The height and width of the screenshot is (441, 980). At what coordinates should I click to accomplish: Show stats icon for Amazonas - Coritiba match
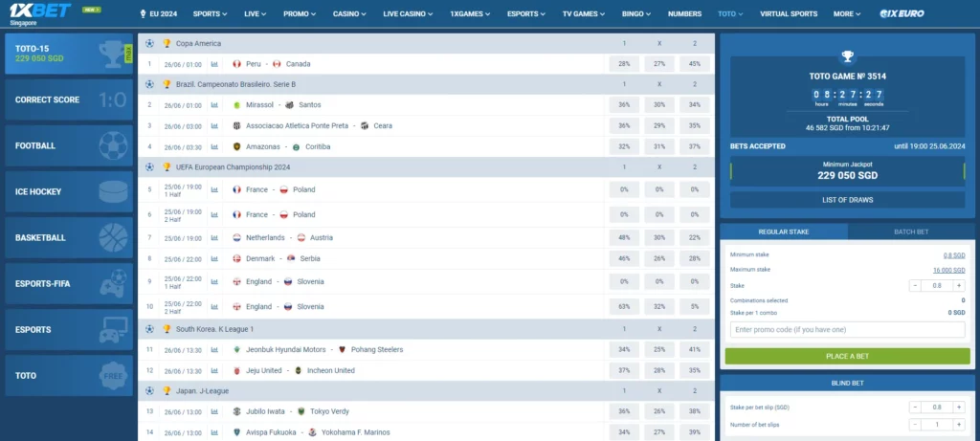[x=214, y=146]
